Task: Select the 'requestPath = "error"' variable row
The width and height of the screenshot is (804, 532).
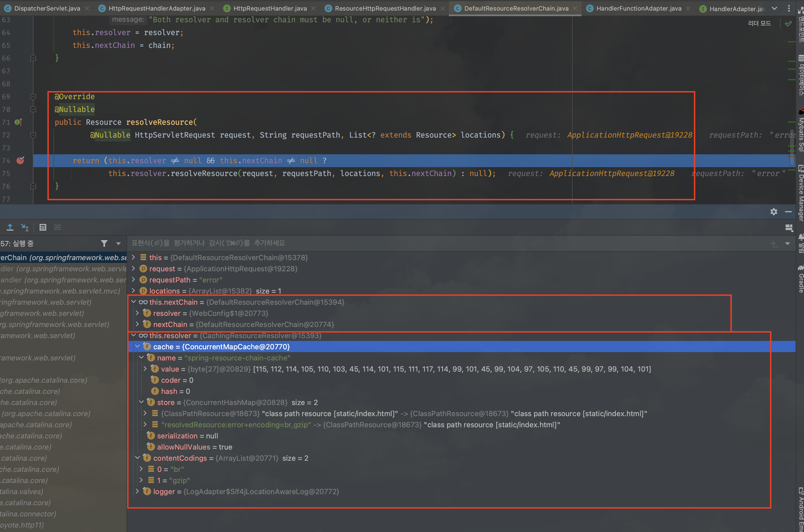Action: (462, 280)
